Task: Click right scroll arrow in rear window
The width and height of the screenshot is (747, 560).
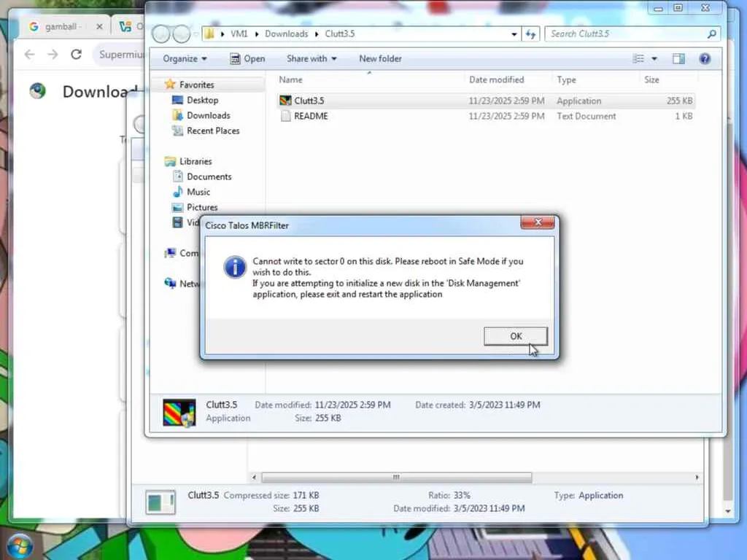Action: click(x=697, y=477)
